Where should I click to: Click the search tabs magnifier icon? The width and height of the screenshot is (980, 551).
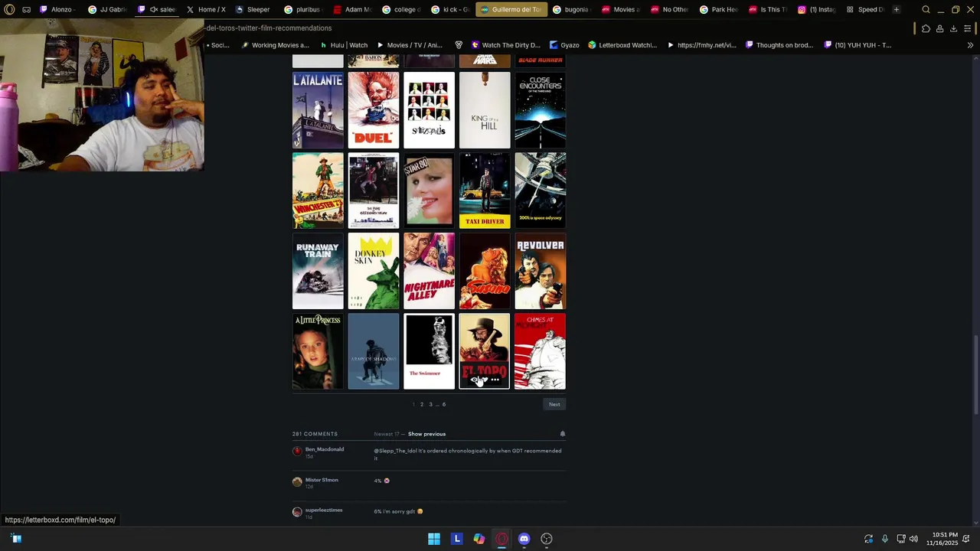pyautogui.click(x=926, y=9)
